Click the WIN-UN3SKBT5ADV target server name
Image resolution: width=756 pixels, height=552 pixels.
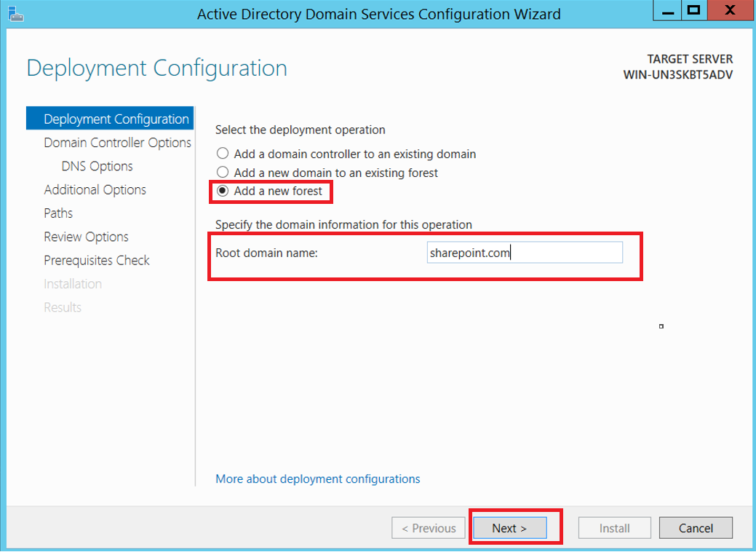pos(678,75)
